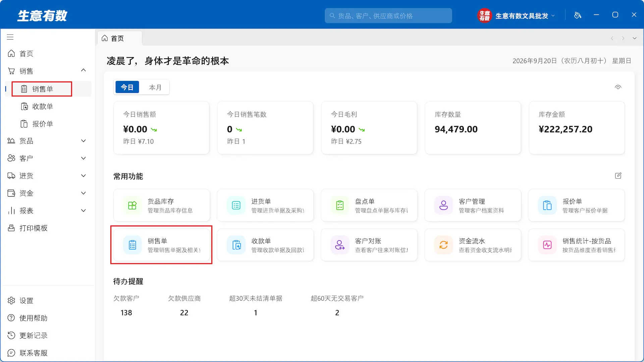Toggle the eye icon to hide statistics
This screenshot has height=362, width=644.
click(618, 87)
